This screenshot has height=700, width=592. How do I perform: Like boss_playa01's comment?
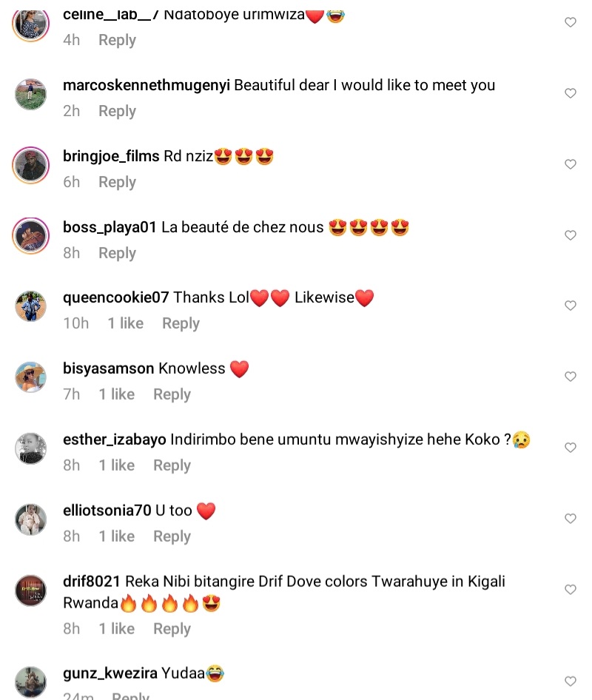[571, 235]
